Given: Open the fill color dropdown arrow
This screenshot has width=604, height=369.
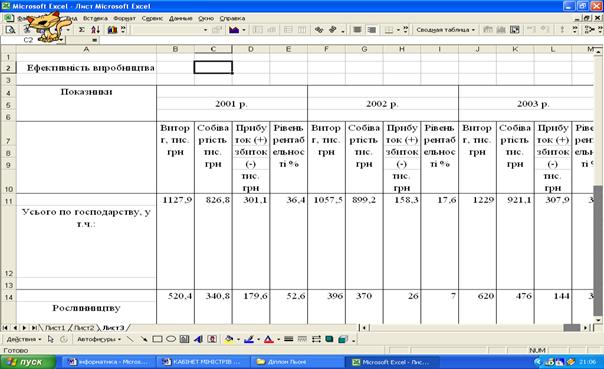Looking at the screenshot, I should 238,340.
